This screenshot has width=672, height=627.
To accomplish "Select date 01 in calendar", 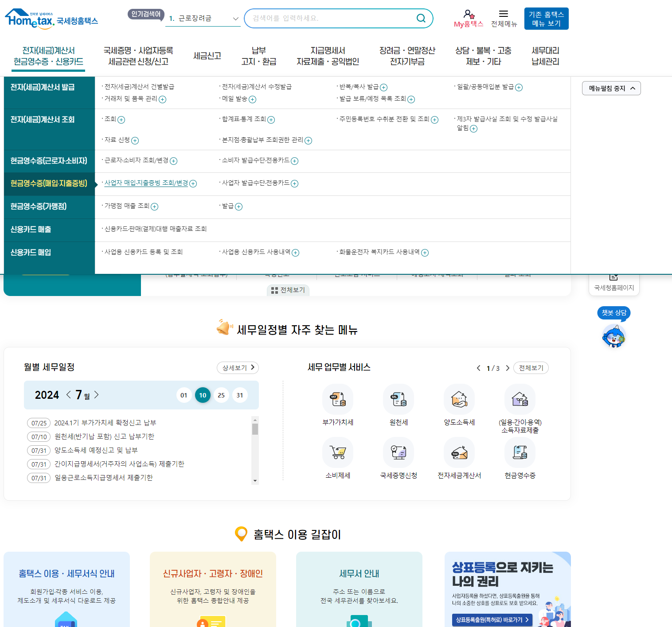I will 184,395.
